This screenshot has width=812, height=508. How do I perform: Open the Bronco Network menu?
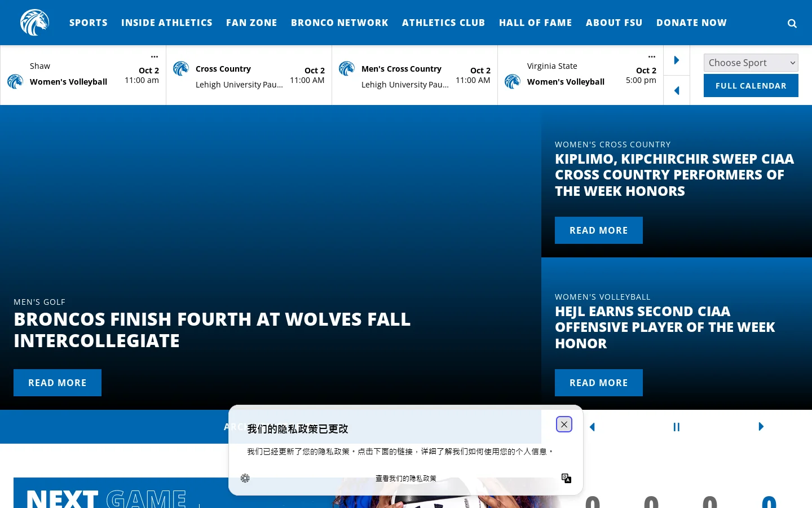pos(339,23)
